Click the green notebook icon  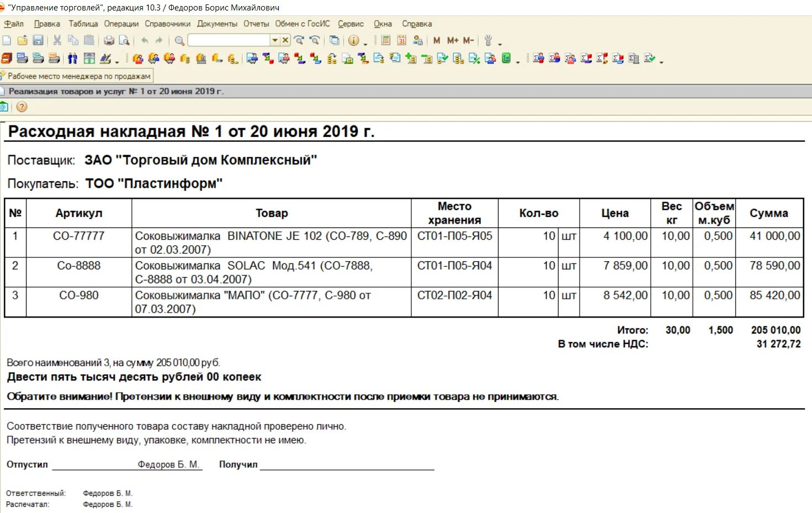tap(506, 58)
